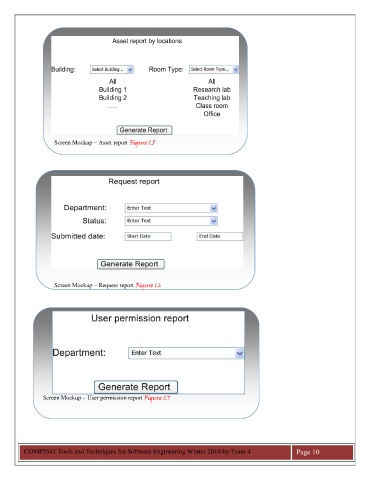This screenshot has height=480, width=370.
Task: Choose 'Building 1' in building list
Action: (x=113, y=90)
